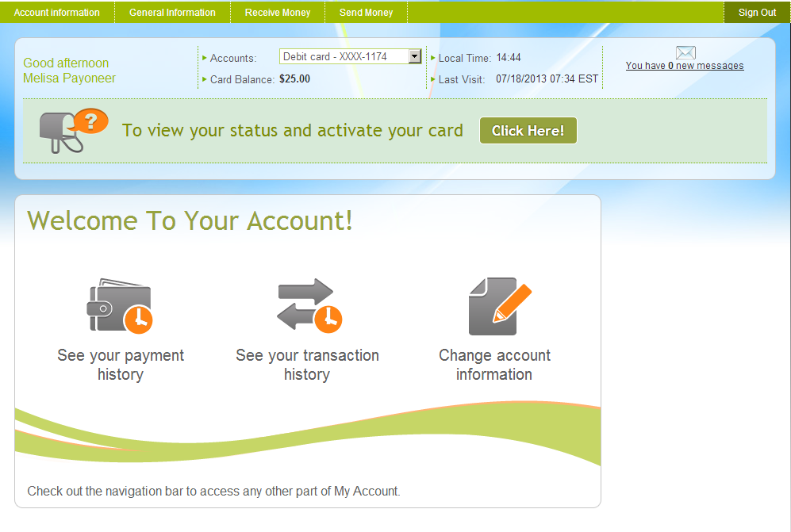The height and width of the screenshot is (532, 791).
Task: Open your new messages link
Action: (x=684, y=65)
